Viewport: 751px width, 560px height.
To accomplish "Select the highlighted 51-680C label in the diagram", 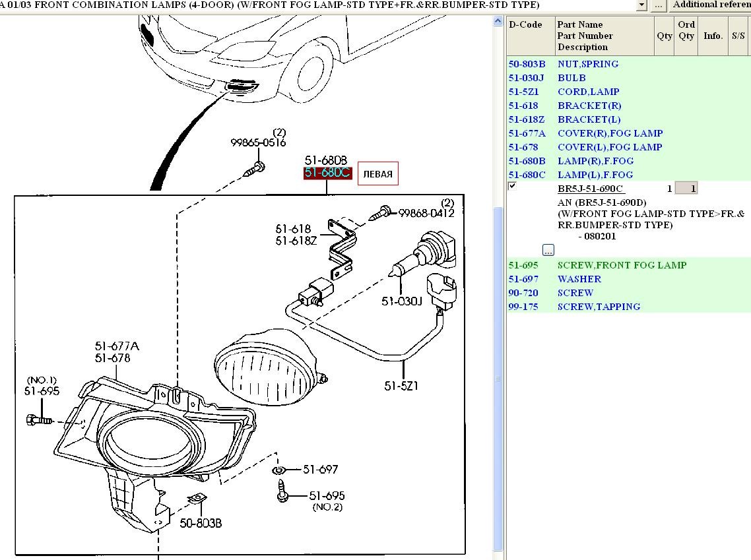I will coord(327,173).
